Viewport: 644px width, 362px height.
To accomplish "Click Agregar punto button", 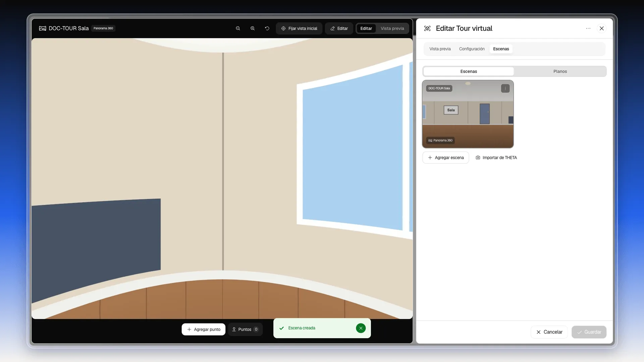I will pyautogui.click(x=204, y=329).
